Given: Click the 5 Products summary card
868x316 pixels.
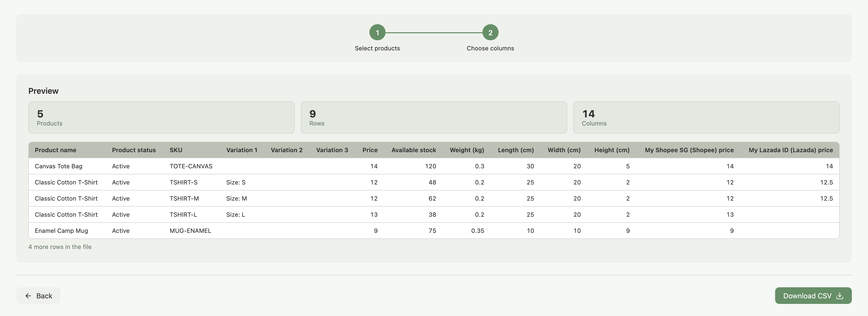Looking at the screenshot, I should coord(161,117).
